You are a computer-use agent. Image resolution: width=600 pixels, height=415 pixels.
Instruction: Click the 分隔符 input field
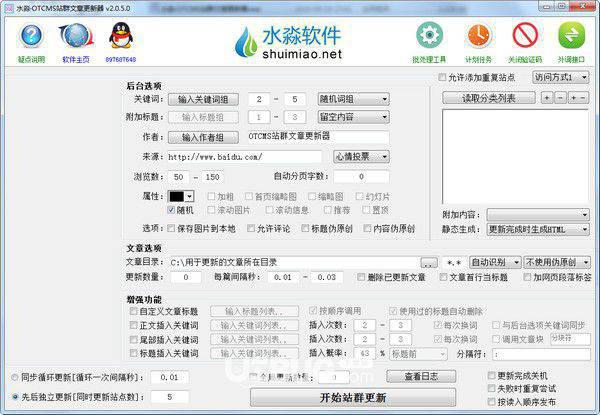[541, 354]
